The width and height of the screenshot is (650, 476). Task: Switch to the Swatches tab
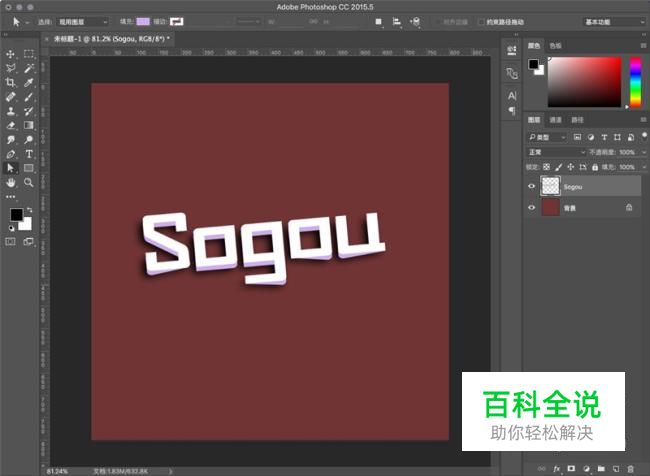555,45
